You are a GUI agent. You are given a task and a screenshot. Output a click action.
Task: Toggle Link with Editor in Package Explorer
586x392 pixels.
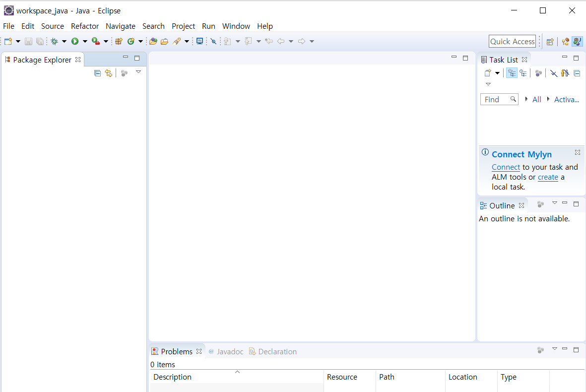109,73
